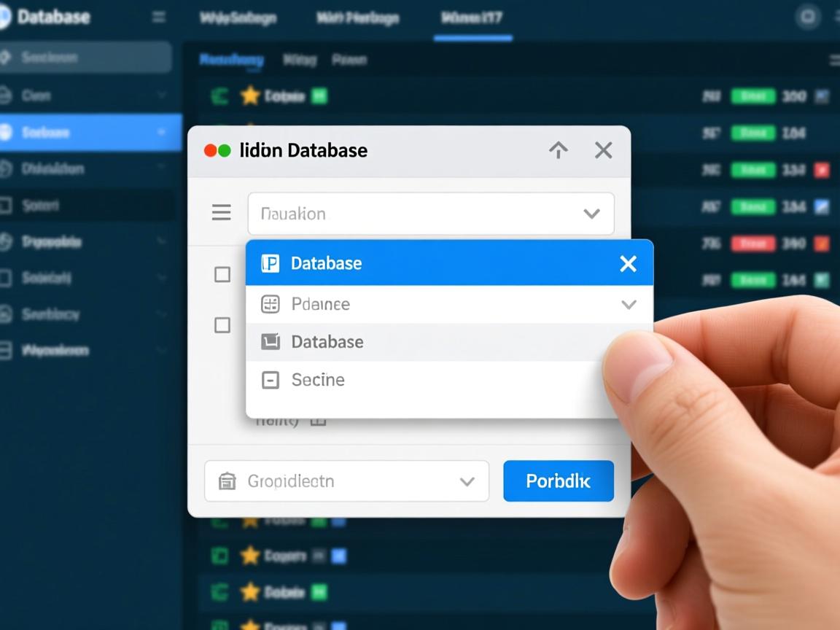Click the round icon in top-right corner

point(807,17)
